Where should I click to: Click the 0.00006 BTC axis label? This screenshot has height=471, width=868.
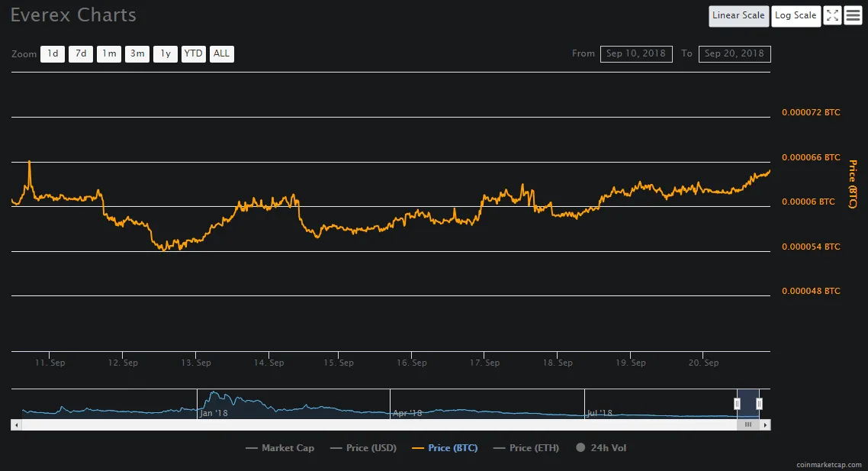pos(809,202)
